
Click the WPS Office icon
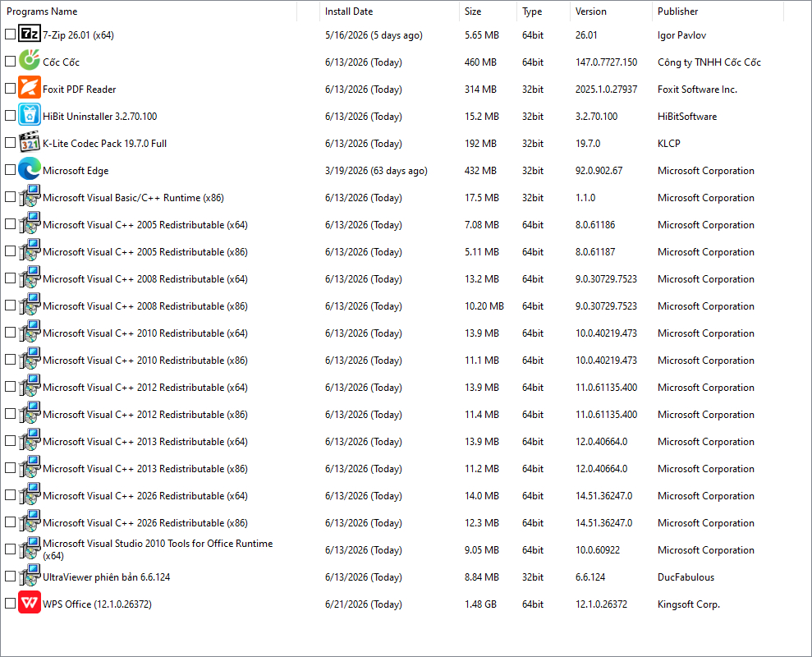tap(30, 603)
